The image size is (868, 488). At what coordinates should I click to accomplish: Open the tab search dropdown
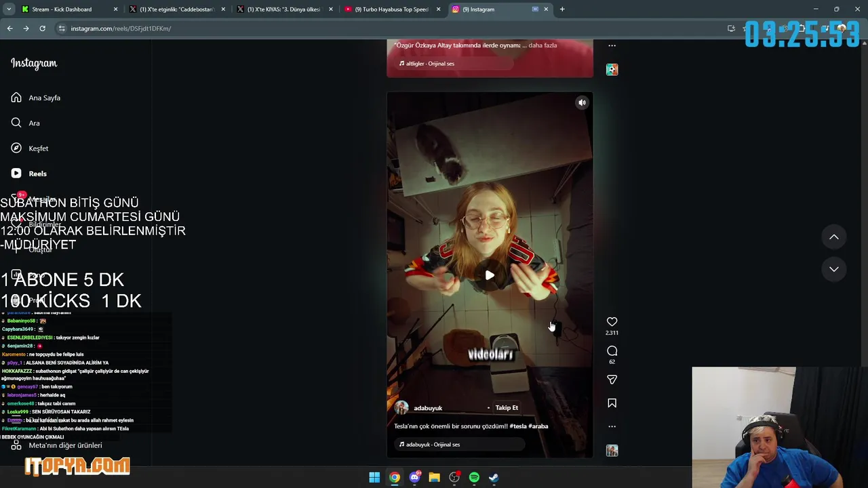pyautogui.click(x=9, y=9)
